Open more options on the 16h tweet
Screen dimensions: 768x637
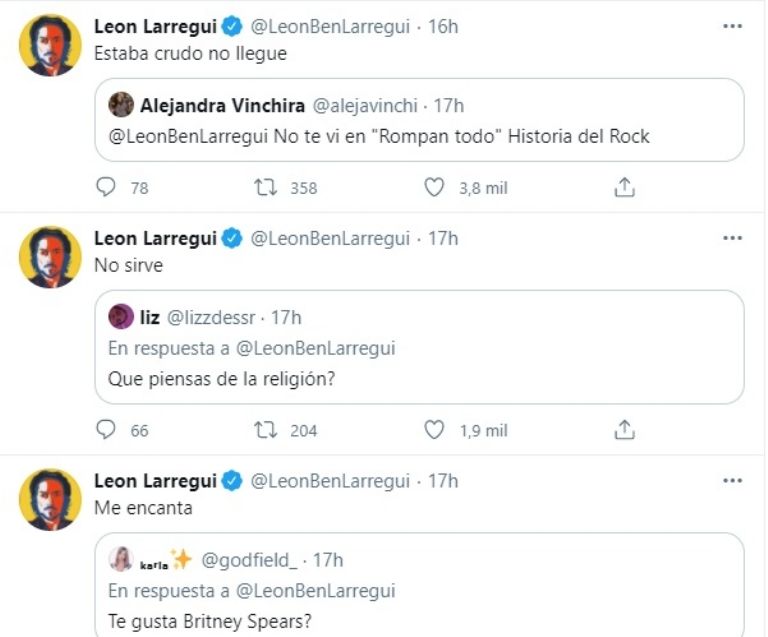[732, 26]
